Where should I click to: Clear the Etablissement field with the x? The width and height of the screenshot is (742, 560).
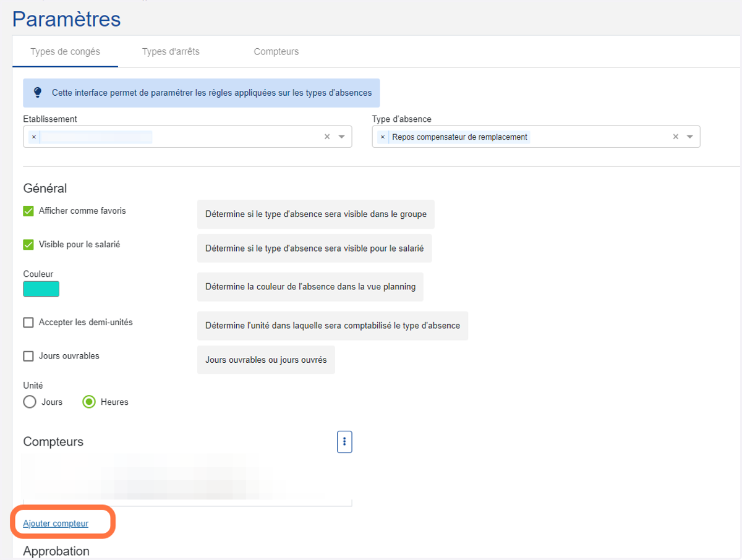[x=327, y=137]
